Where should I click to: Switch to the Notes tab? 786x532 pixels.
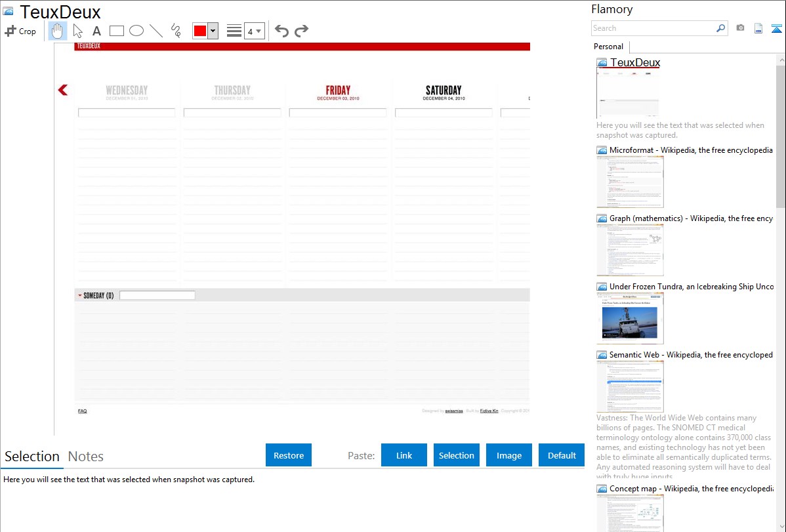coord(86,457)
